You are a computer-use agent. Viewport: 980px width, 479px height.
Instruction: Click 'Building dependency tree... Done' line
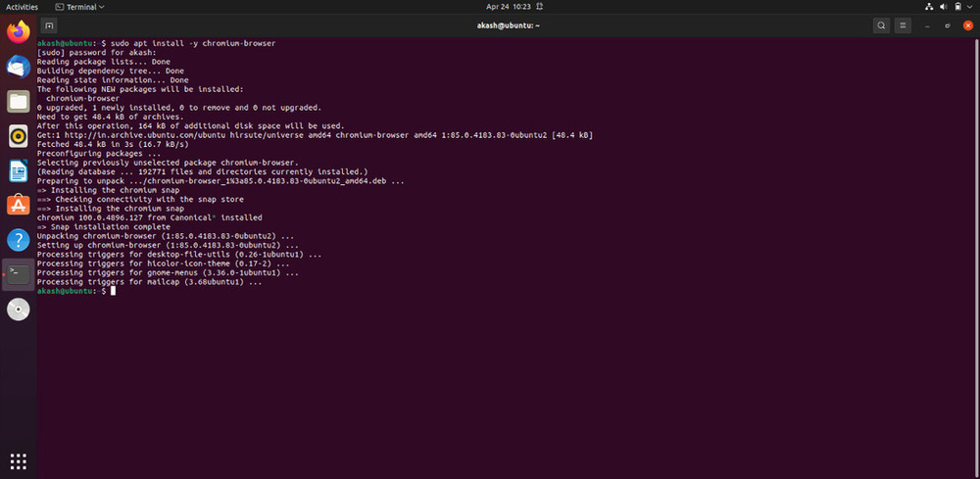tap(111, 72)
